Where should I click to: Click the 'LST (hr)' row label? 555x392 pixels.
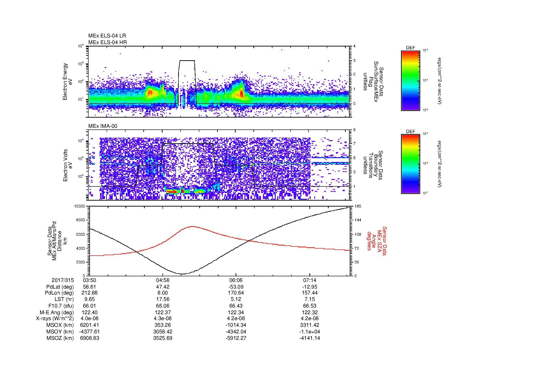click(64, 300)
